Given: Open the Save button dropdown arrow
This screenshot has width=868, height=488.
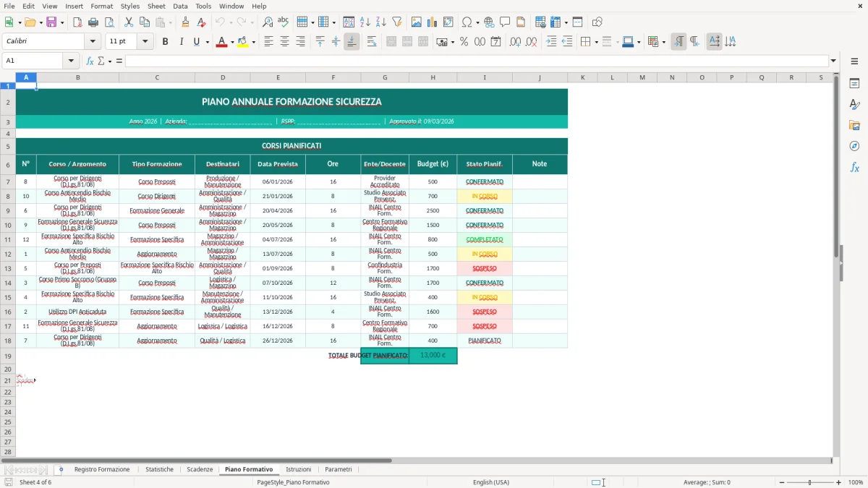Looking at the screenshot, I should coord(61,22).
